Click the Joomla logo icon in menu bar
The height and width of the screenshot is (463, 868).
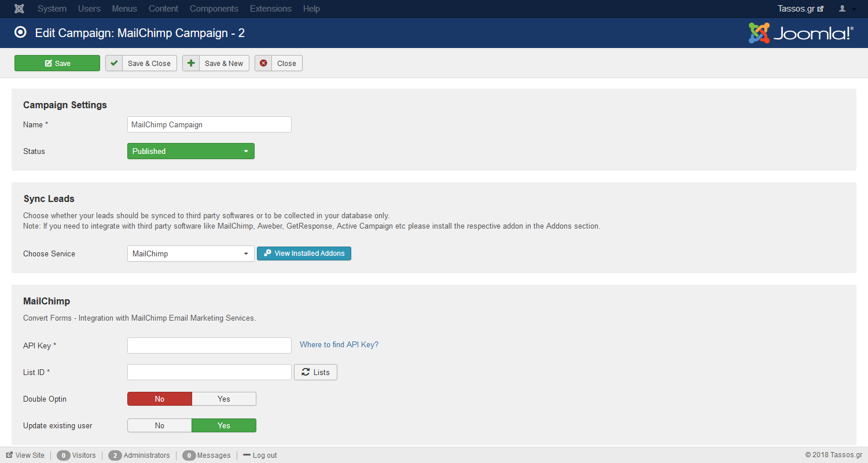19,9
